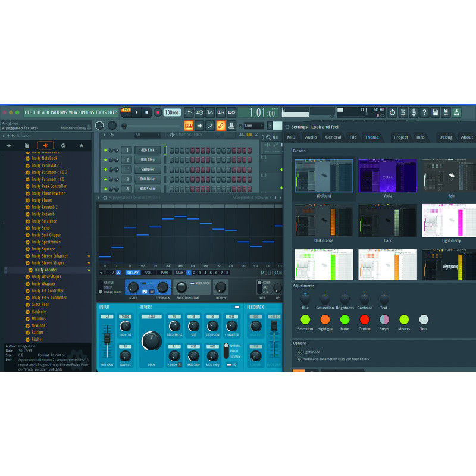Click the orange Highlight color swatch

[325, 320]
